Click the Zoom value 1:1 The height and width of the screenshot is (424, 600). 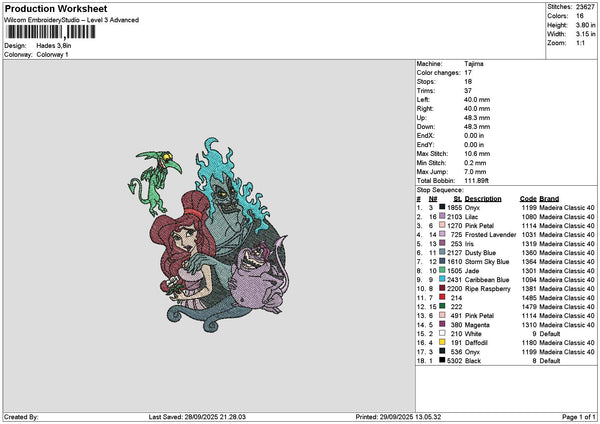click(580, 43)
